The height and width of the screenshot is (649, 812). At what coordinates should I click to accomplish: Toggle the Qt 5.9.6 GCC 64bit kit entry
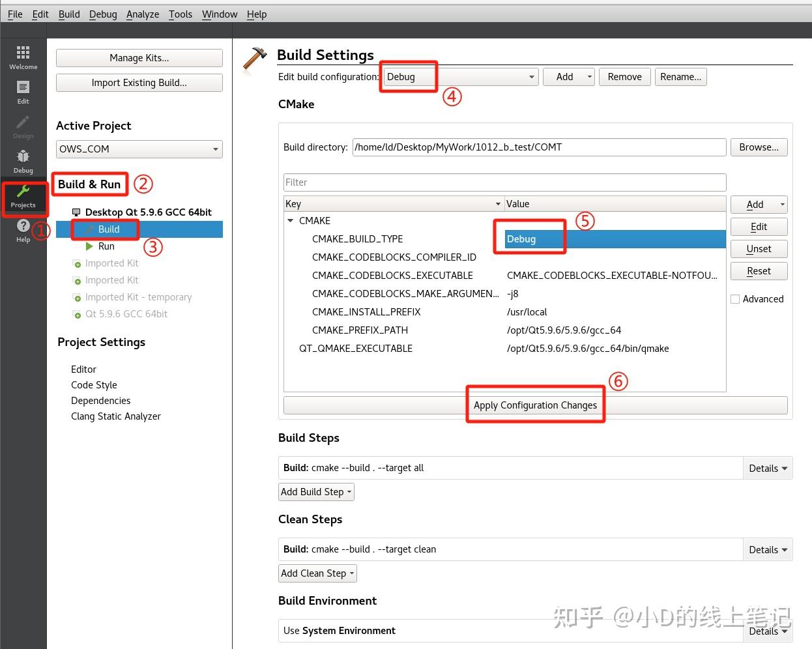[126, 313]
